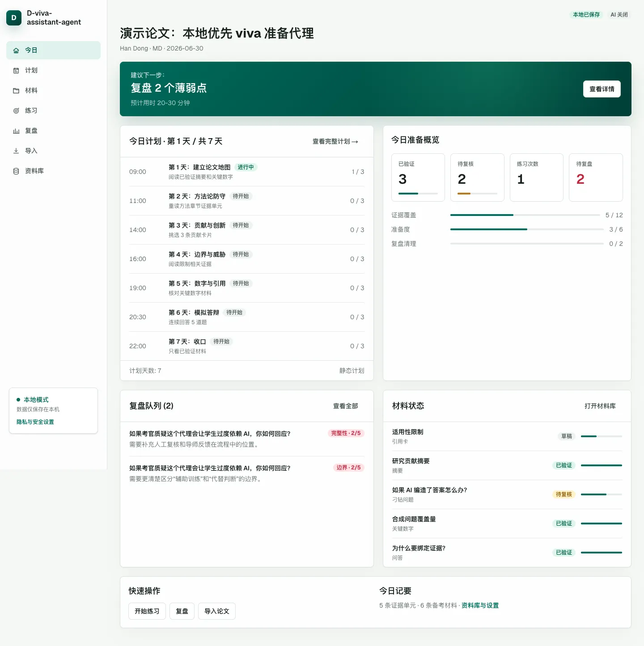Open the 导入 sidebar item
Viewport: 644px width, 646px height.
53,151
